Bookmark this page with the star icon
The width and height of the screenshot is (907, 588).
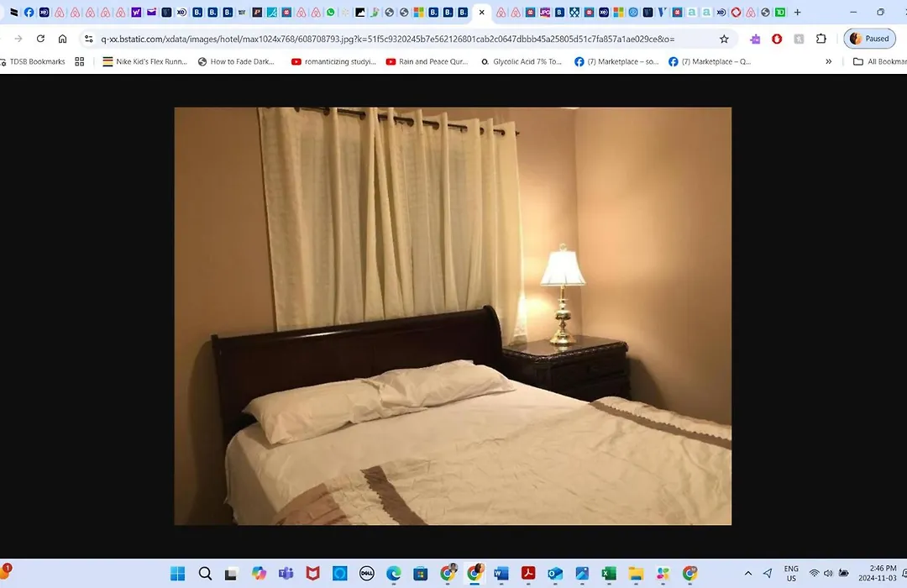point(724,39)
